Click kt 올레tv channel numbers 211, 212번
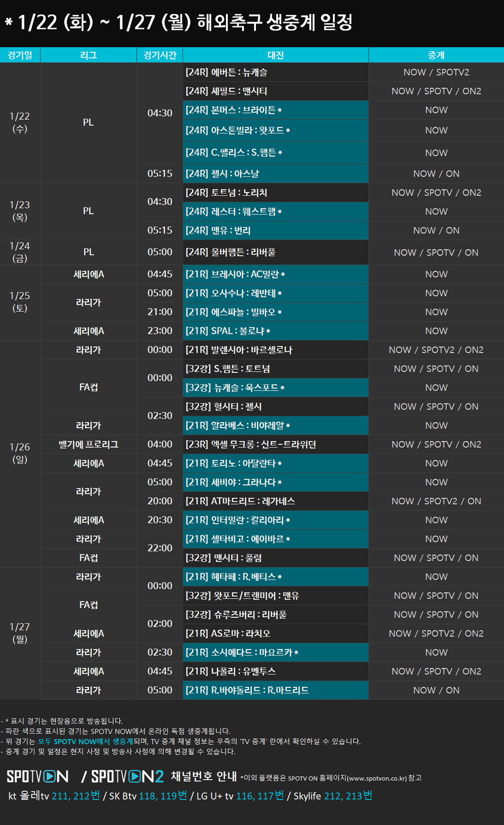Screen dimensions: 504x825 (75, 796)
